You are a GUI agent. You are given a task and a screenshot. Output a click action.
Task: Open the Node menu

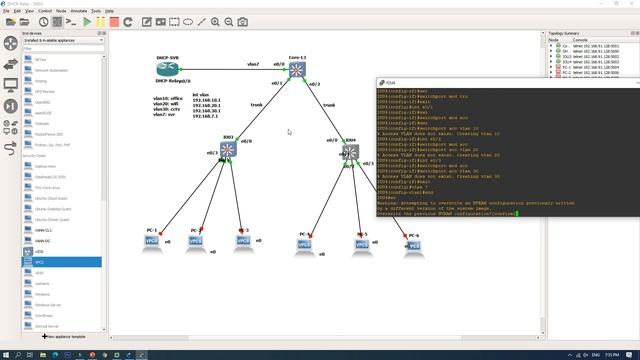pyautogui.click(x=61, y=11)
